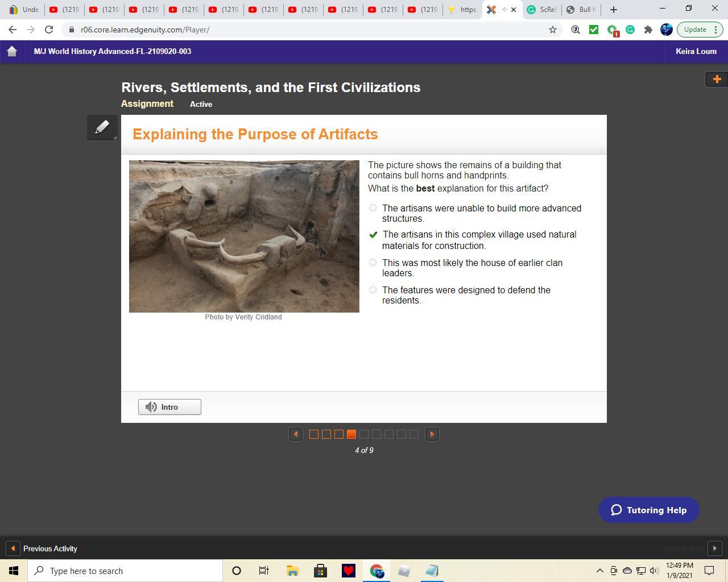Screen dimensions: 728x582
Task: Switch to the ScreenRec browser tab
Action: 541,10
